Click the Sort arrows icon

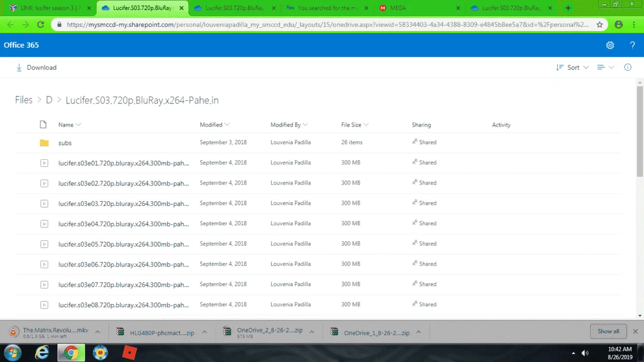click(x=560, y=68)
